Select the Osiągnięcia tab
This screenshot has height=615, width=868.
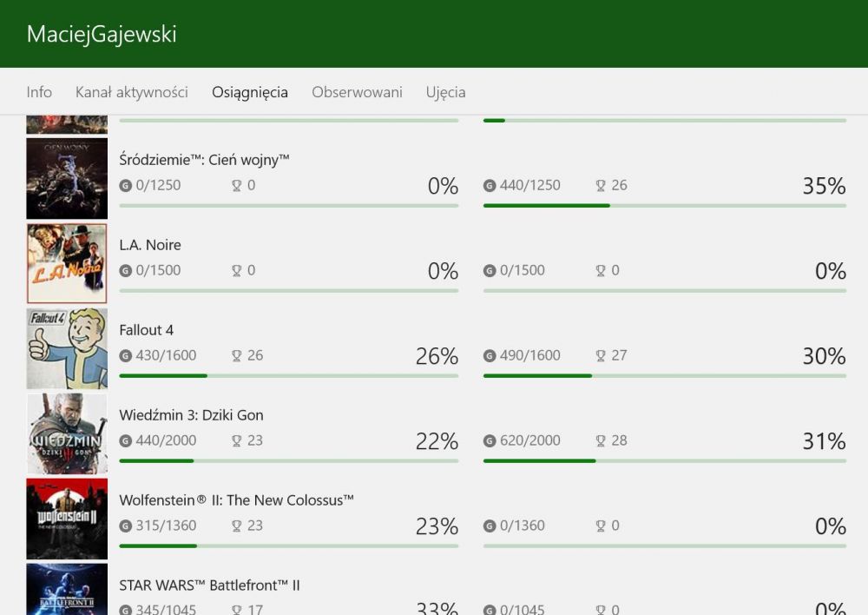pyautogui.click(x=250, y=93)
